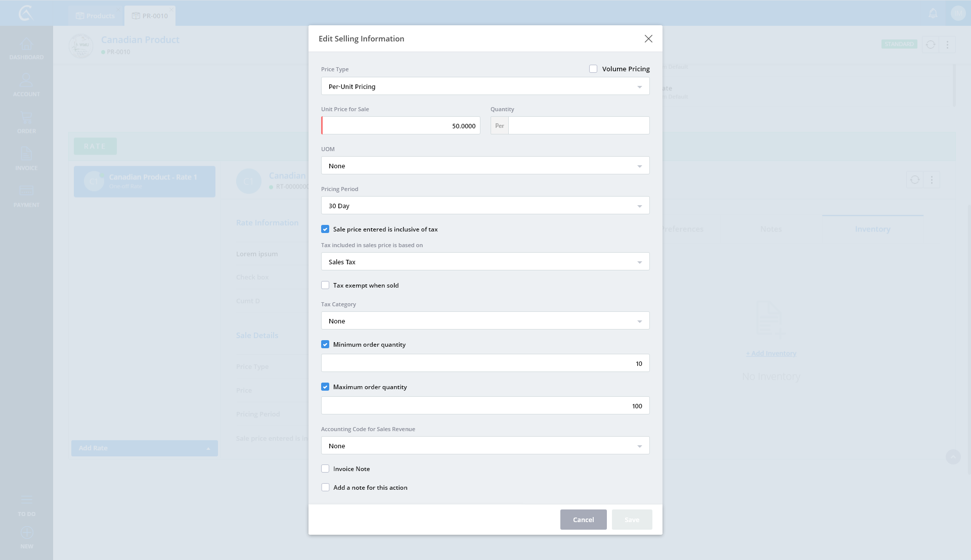The width and height of the screenshot is (971, 560).
Task: Select the PR-0010 tab
Action: [150, 16]
